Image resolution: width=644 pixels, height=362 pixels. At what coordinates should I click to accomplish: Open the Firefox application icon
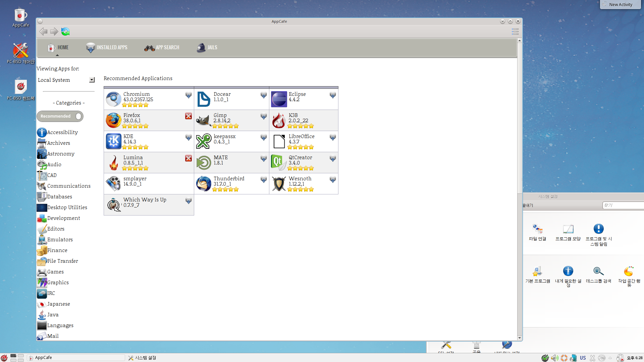113,120
